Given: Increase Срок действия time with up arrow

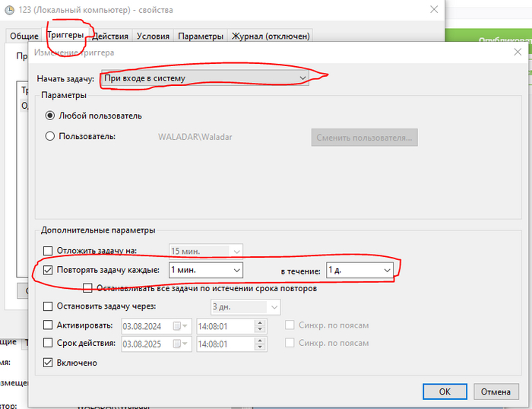Looking at the screenshot, I should pos(260,341).
